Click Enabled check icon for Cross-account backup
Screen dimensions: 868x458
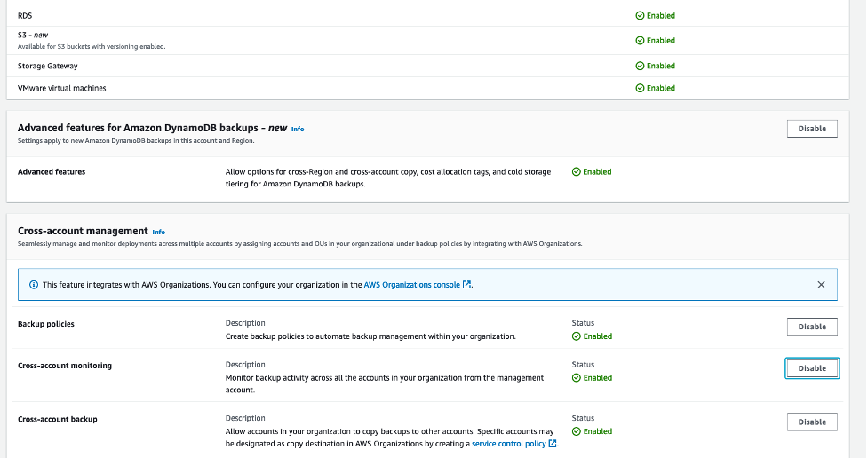pos(576,431)
